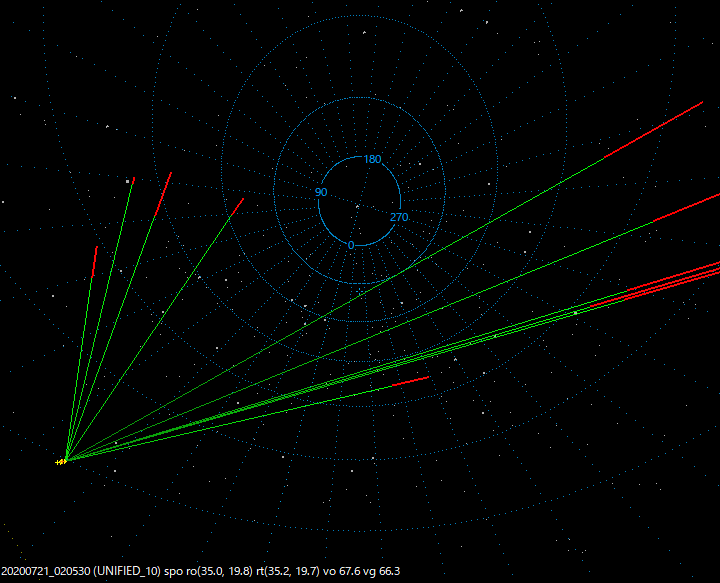The width and height of the screenshot is (720, 583).
Task: Click the vg 66.3 velocity value
Action: point(382,571)
